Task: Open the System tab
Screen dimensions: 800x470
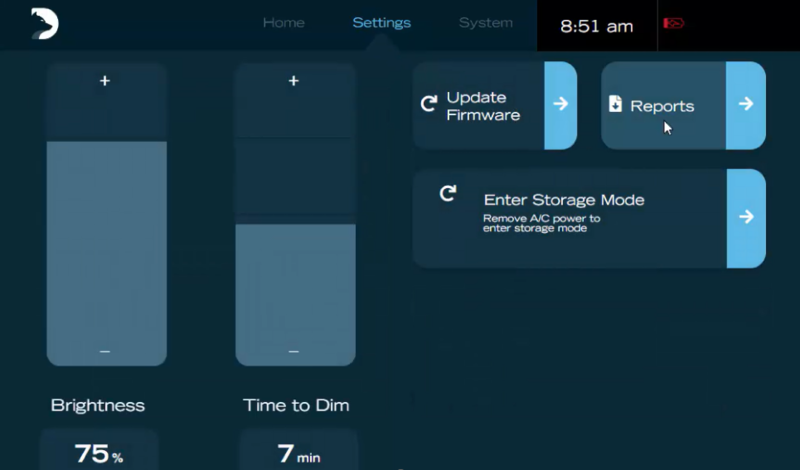Action: tap(485, 23)
